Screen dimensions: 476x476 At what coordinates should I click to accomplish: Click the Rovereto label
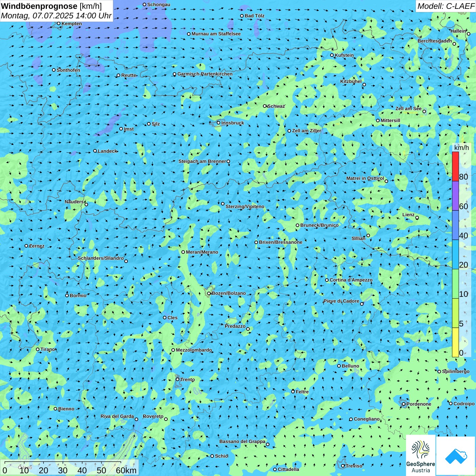click(153, 416)
